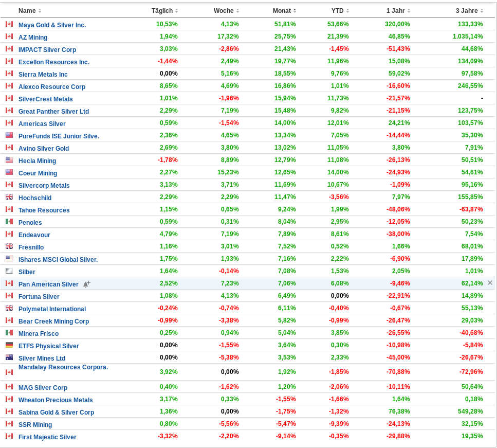Click the Australian flag beside Silver Mines Ltd
497x448 pixels.
[9, 357]
